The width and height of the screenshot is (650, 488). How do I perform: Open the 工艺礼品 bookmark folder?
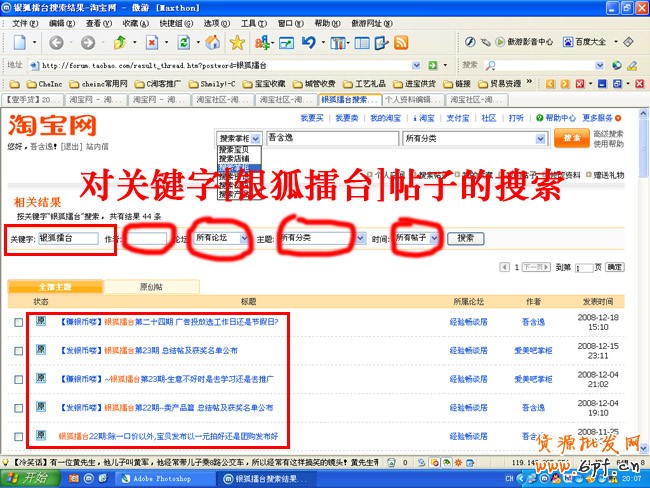(x=364, y=84)
